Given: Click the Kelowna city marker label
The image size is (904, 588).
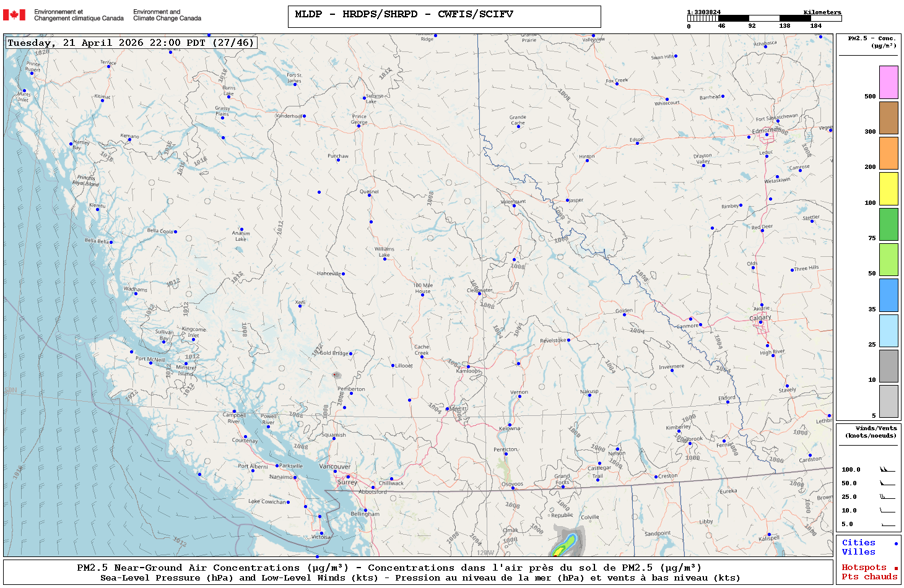Looking at the screenshot, I should [510, 428].
